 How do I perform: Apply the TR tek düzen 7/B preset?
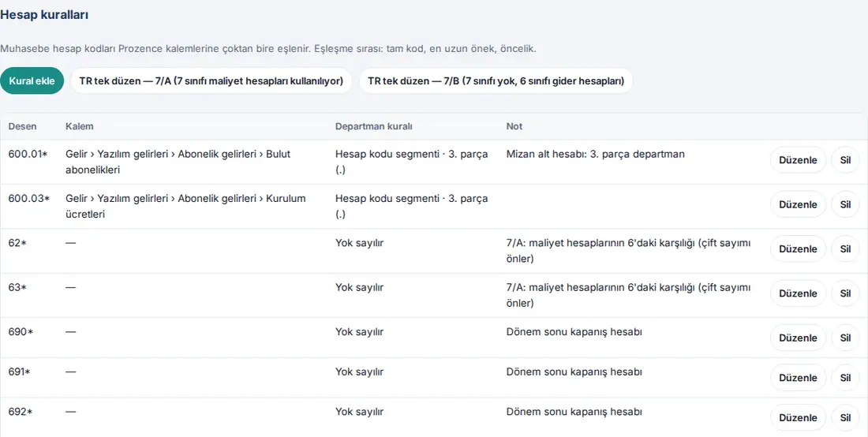click(x=496, y=80)
